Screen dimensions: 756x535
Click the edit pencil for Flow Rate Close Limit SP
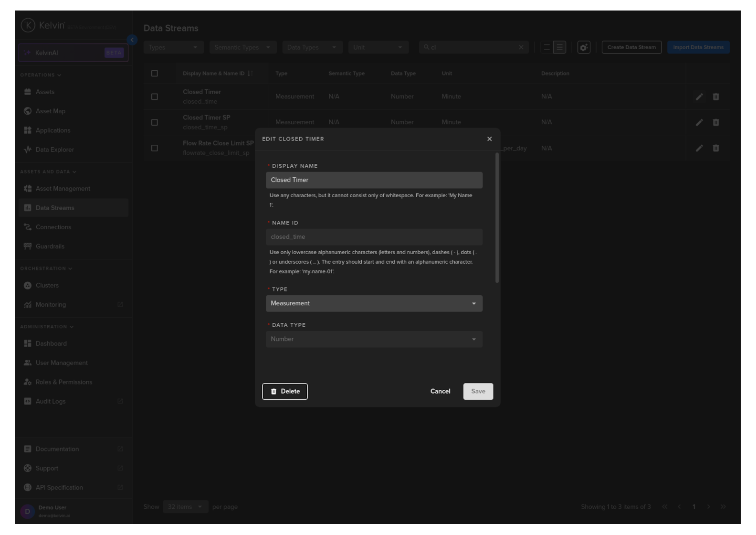(x=699, y=149)
